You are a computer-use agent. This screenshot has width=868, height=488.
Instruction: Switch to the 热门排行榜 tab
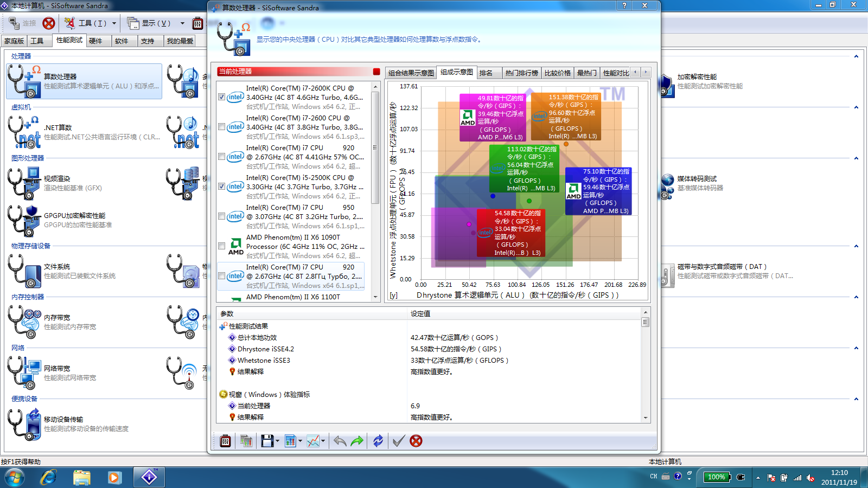pyautogui.click(x=522, y=73)
